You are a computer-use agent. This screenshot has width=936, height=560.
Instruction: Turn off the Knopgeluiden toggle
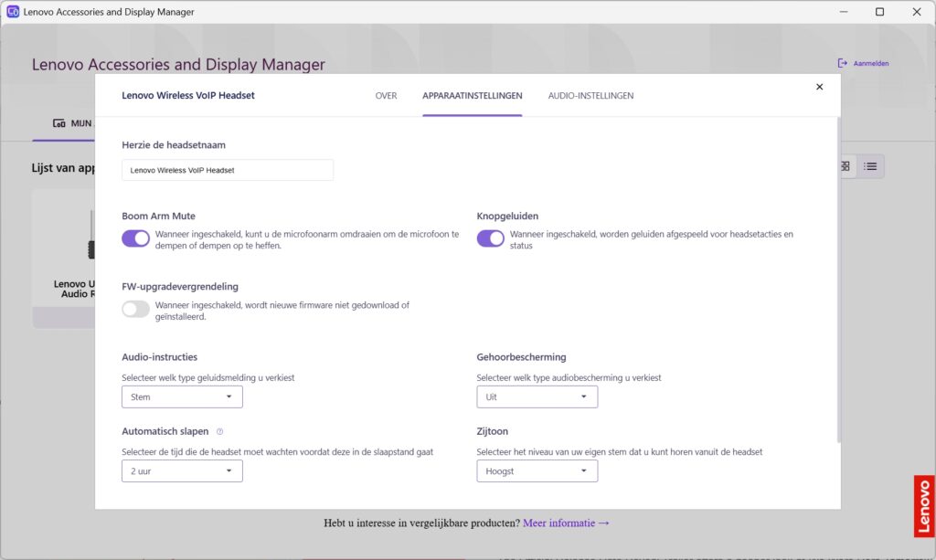[490, 238]
